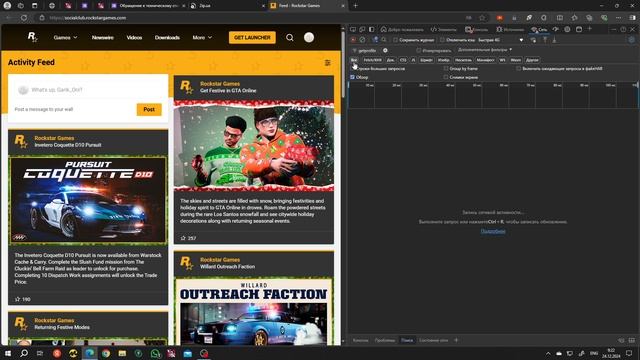This screenshot has width=640, height=360.
Task: Toggle the network filter funnel icon
Action: pyautogui.click(x=376, y=40)
